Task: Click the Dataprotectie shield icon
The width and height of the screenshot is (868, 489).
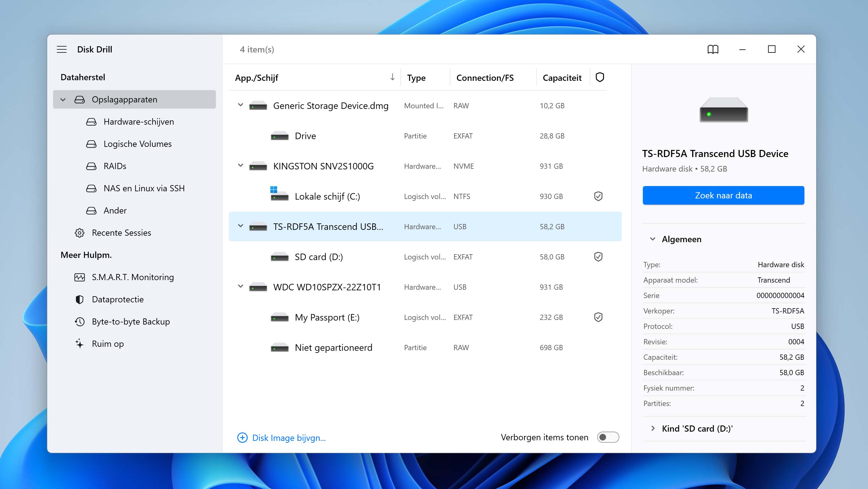Action: tap(80, 300)
